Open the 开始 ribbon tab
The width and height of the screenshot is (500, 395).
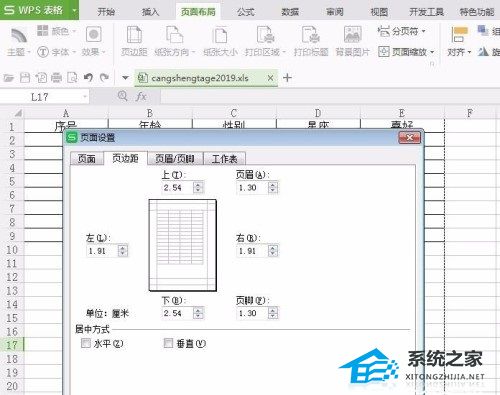106,12
